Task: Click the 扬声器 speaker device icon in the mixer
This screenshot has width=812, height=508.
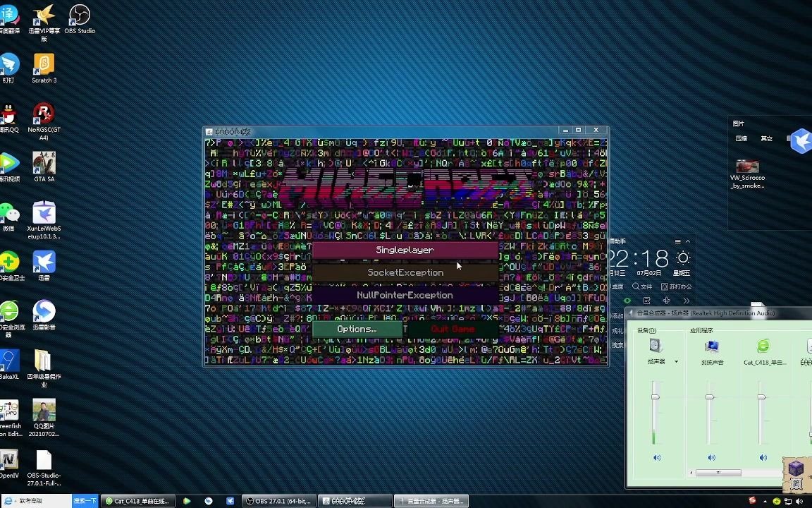Action: pyautogui.click(x=655, y=345)
